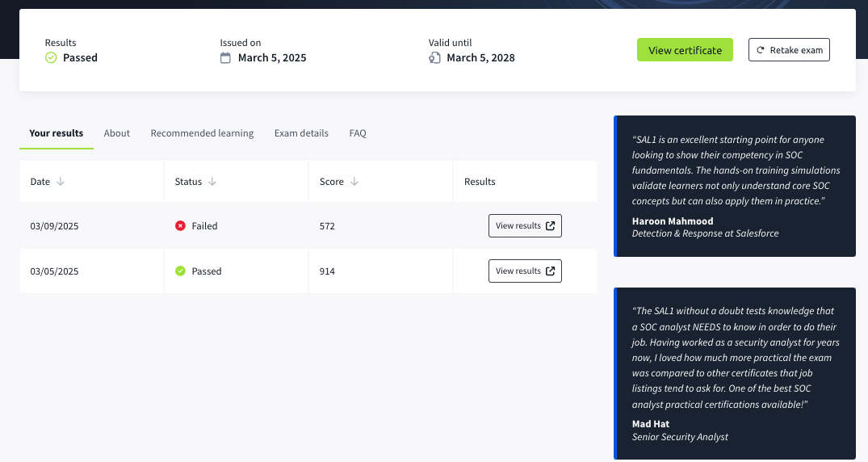Click the summary card Passed result text

tap(80, 57)
